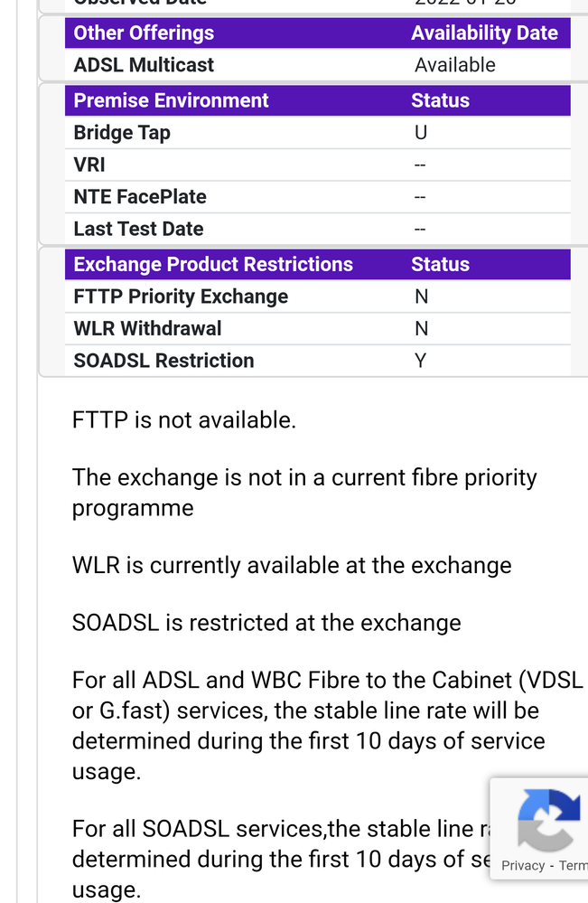
Task: Click the ADSL Multicast Available value
Action: 454,65
